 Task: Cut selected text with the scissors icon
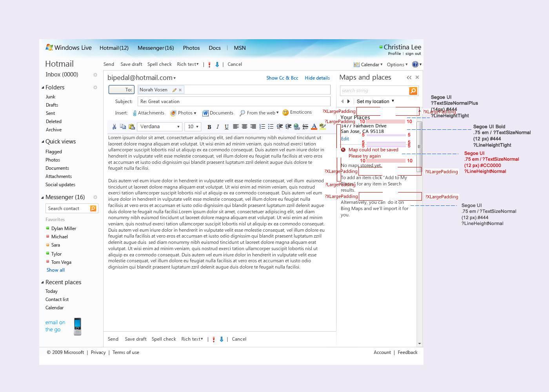point(114,127)
